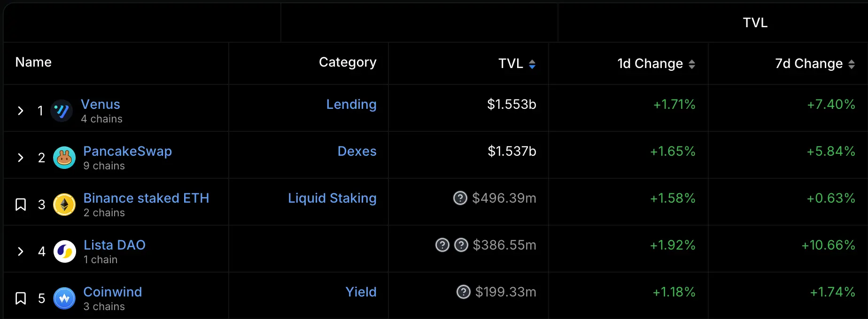Screen dimensions: 868x319
Task: Open the Dexes category link
Action: 357,152
